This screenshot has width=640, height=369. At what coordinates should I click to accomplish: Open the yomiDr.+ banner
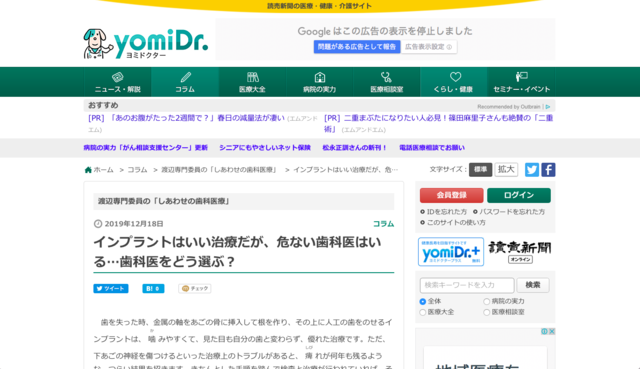[451, 252]
